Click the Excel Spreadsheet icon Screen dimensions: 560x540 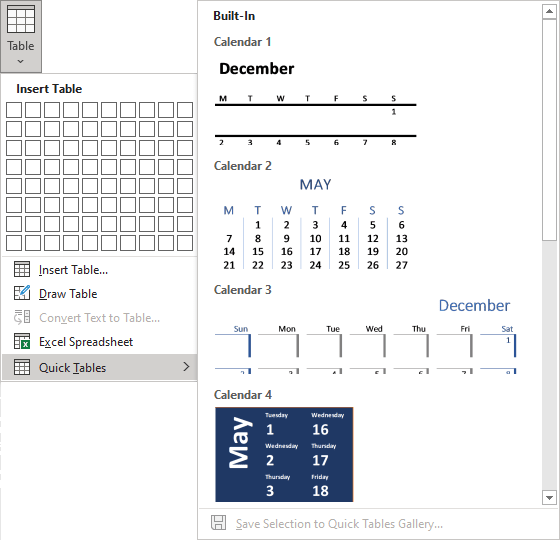[x=22, y=341]
